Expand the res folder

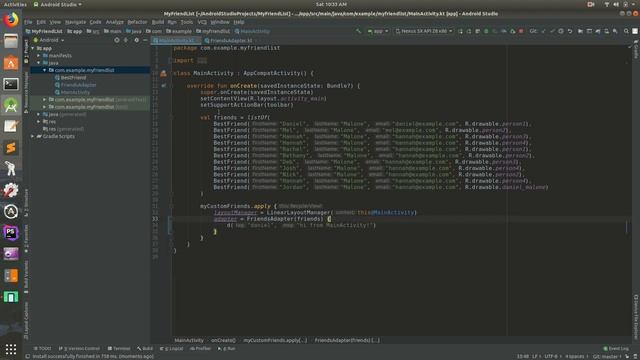[x=39, y=122]
